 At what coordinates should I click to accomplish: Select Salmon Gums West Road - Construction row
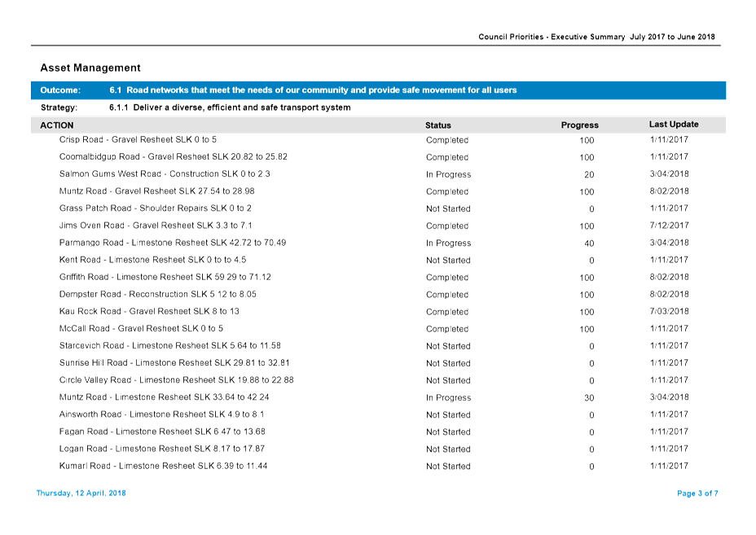[379, 174]
